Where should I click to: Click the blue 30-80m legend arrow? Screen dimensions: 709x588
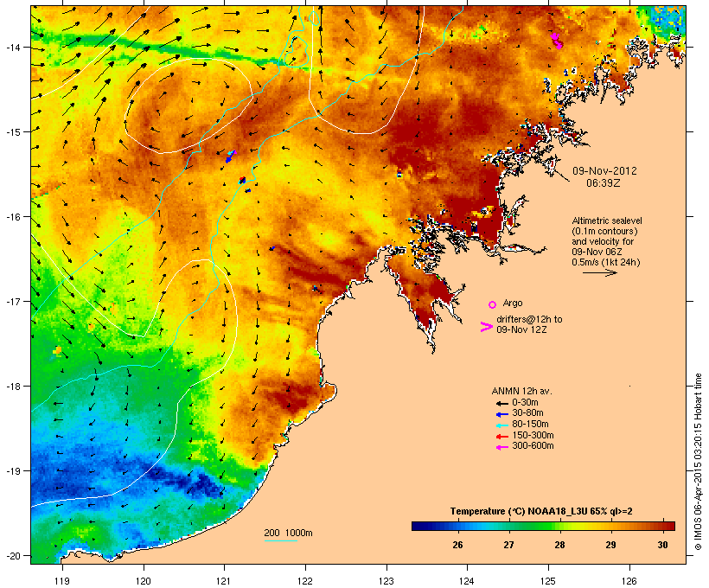click(x=501, y=414)
